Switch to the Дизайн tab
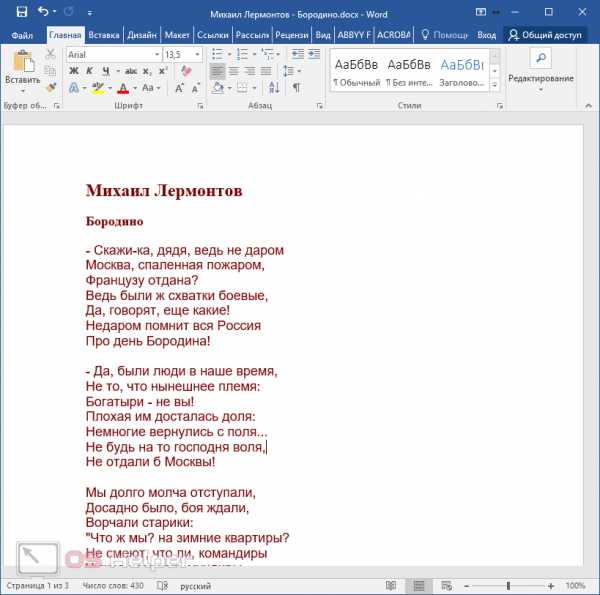Viewport: 600px width, 595px height. click(142, 35)
